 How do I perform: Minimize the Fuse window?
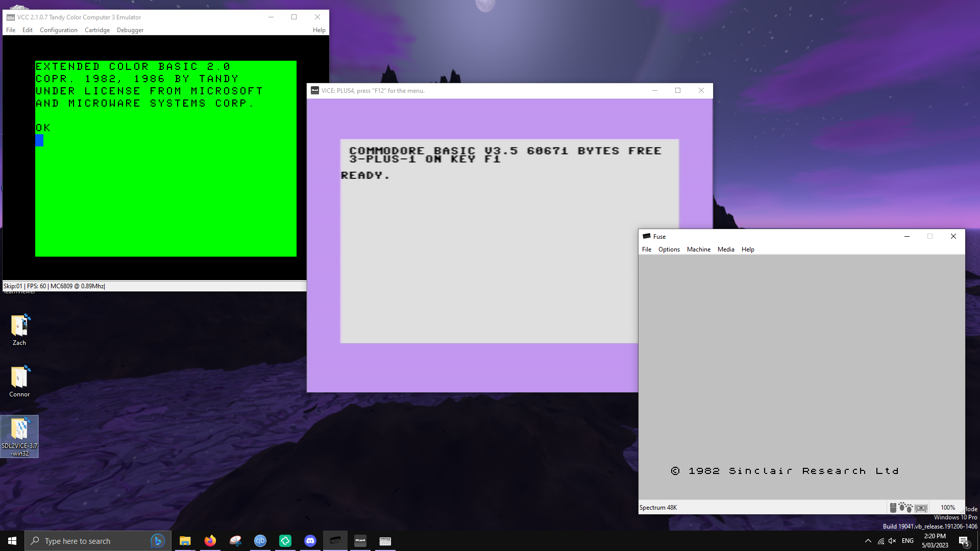coord(907,236)
